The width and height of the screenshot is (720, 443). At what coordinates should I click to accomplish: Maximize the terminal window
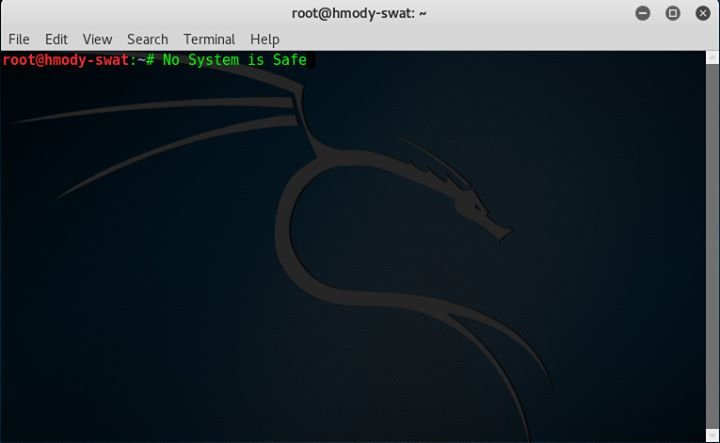tap(673, 13)
